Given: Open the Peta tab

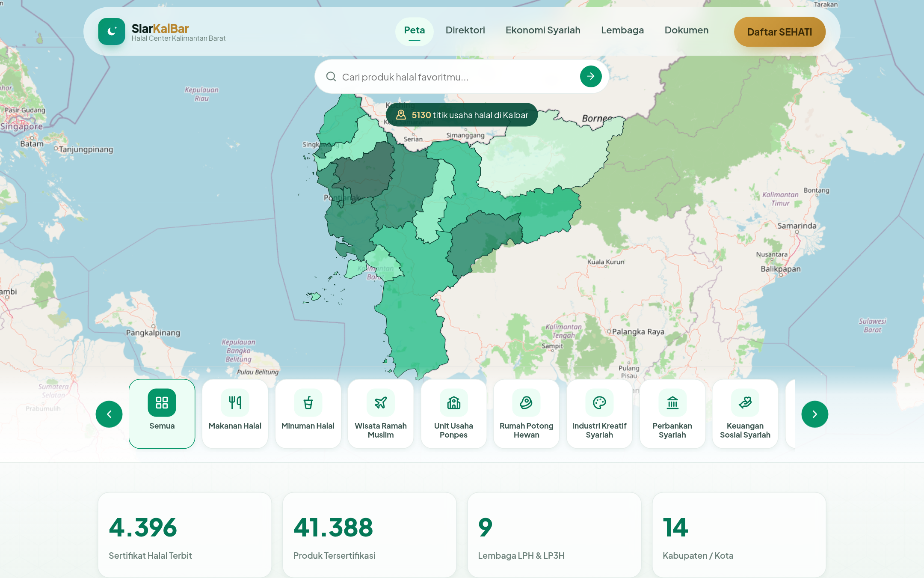Looking at the screenshot, I should (414, 31).
